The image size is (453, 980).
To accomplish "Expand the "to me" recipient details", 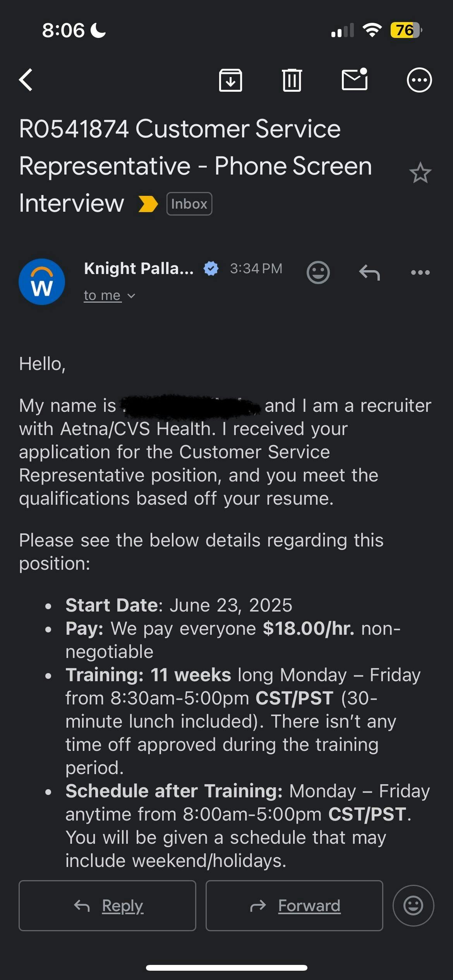I will [x=109, y=296].
